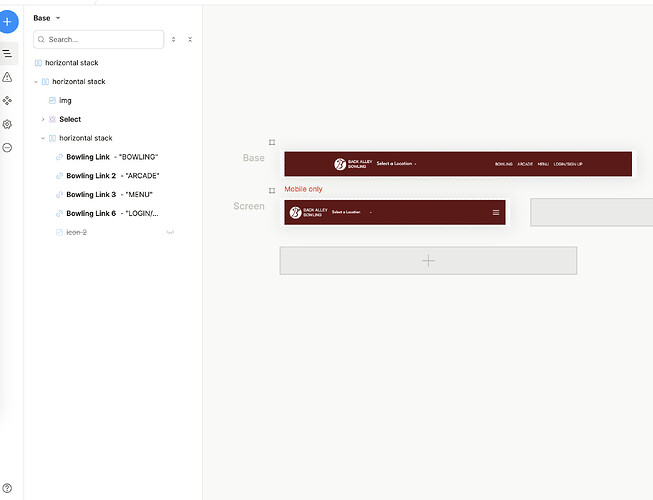The image size is (653, 500).
Task: Click the circled minus icon in sidebar
Action: [8, 147]
